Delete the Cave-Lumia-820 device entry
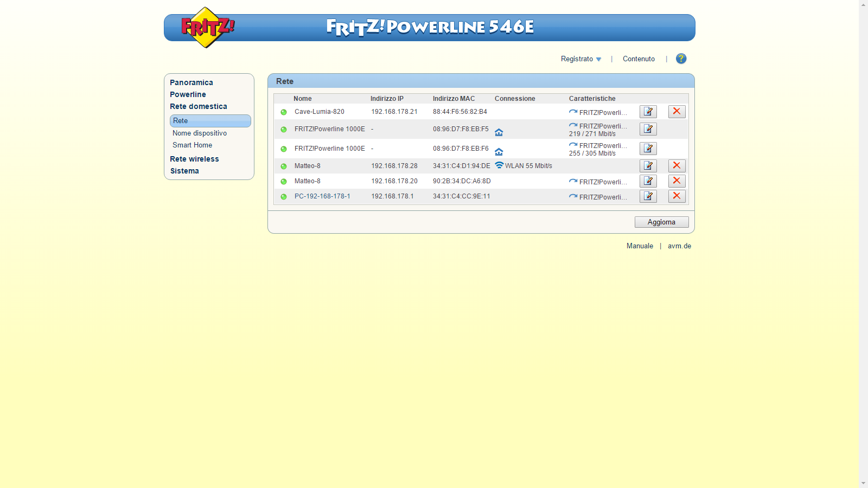868x488 pixels. click(676, 112)
